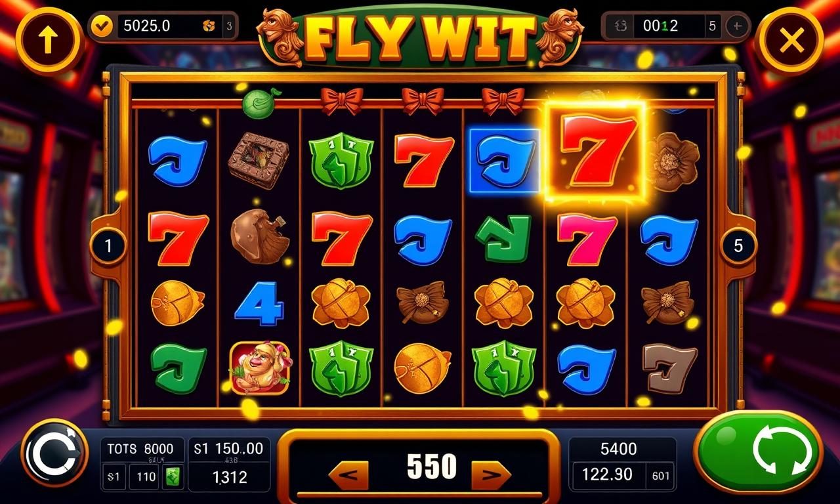Screen dimensions: 840x504
Task: Toggle the checkmark beside 5025.0 balance
Action: coord(102,26)
